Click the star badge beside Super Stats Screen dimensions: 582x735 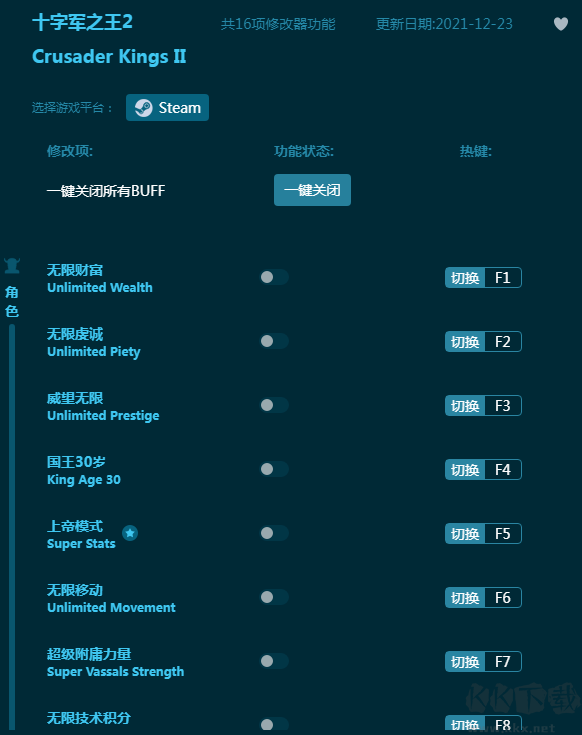[130, 533]
